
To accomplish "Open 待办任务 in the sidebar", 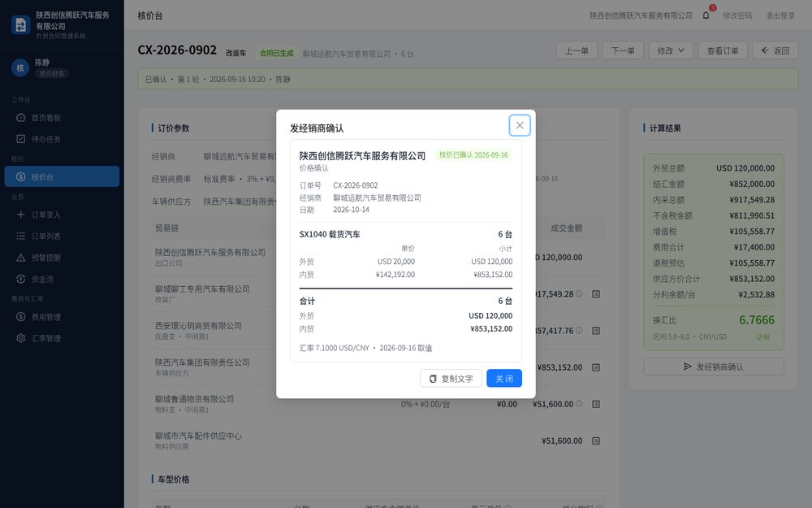I will pyautogui.click(x=62, y=139).
